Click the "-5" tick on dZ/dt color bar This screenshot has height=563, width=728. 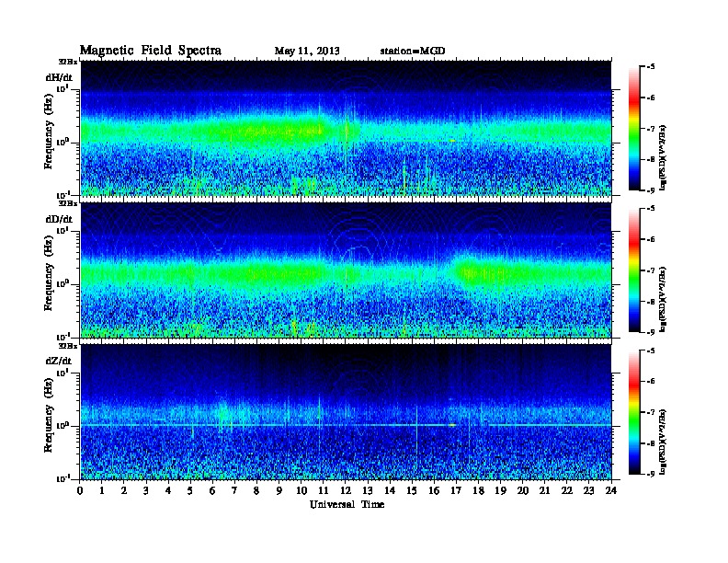point(651,350)
